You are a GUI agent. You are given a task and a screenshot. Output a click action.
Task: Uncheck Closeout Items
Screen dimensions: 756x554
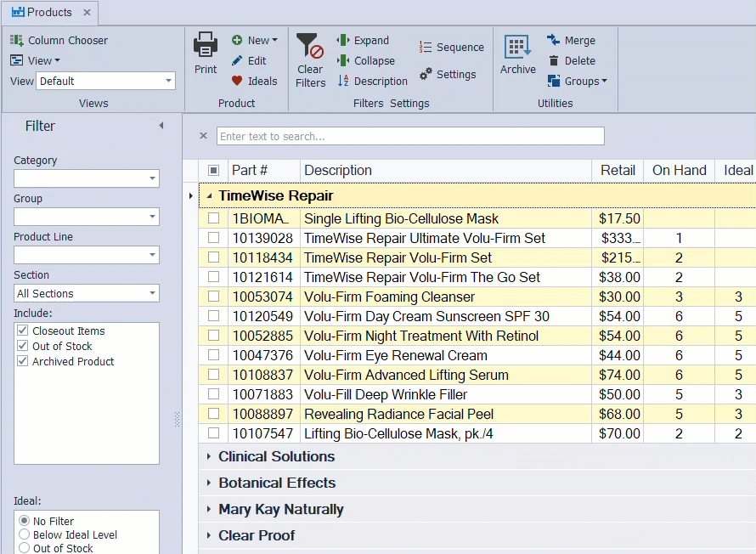click(23, 331)
